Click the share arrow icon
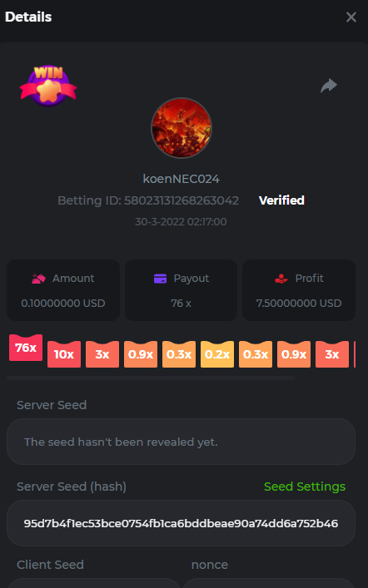Viewport: 368px width, 588px height. point(329,86)
